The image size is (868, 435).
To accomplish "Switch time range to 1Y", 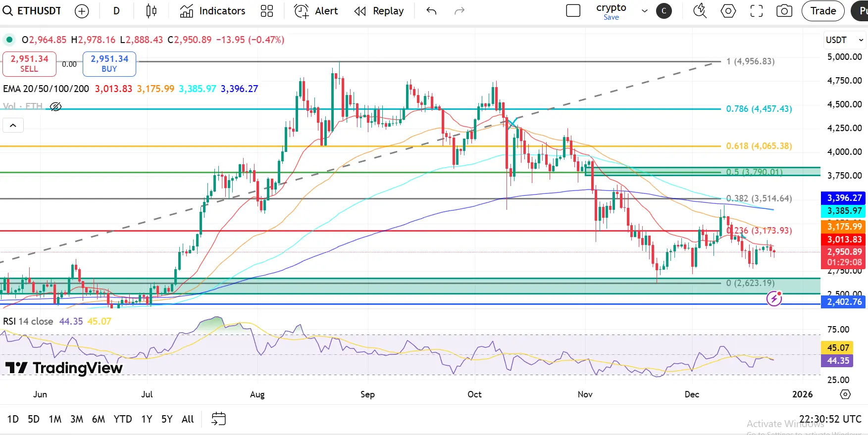I will (x=147, y=419).
